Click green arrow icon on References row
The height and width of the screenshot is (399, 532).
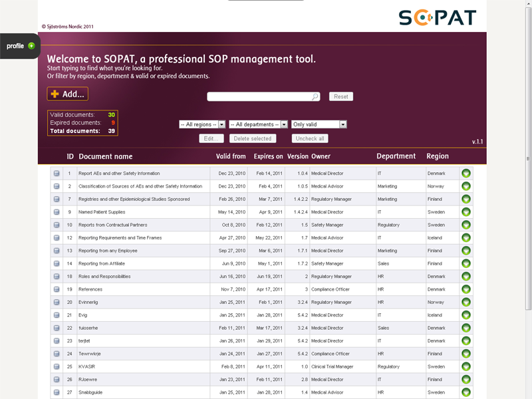(466, 289)
